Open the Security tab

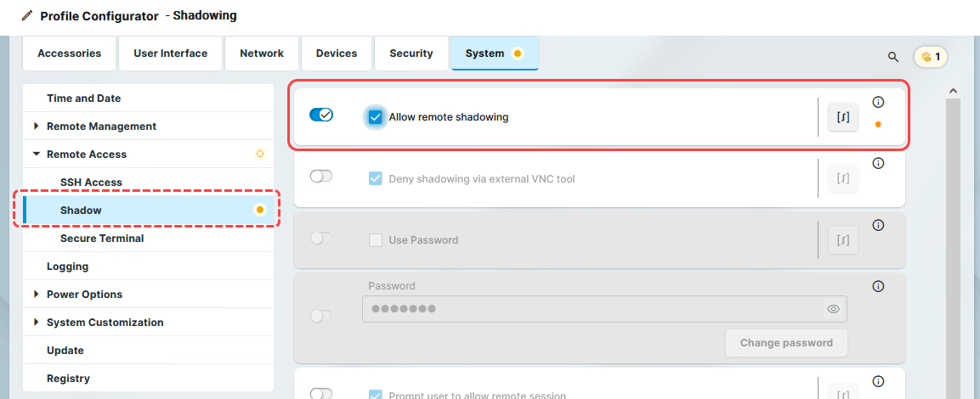pyautogui.click(x=411, y=53)
